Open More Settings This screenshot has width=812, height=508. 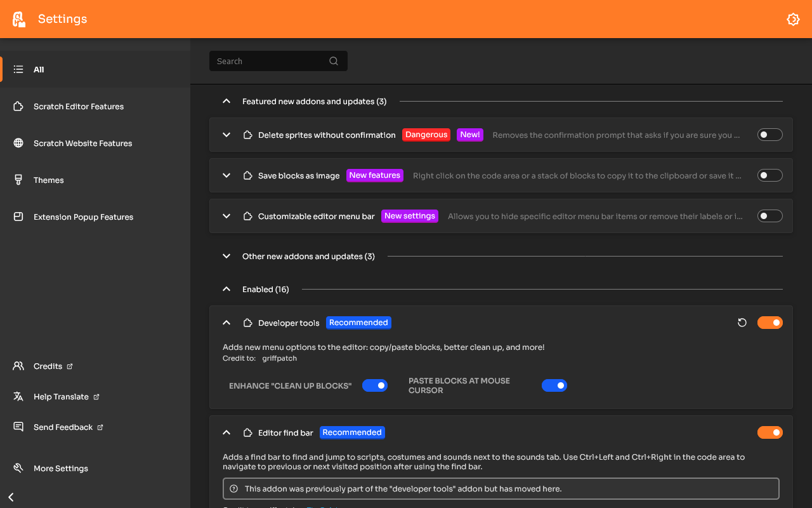pyautogui.click(x=95, y=468)
